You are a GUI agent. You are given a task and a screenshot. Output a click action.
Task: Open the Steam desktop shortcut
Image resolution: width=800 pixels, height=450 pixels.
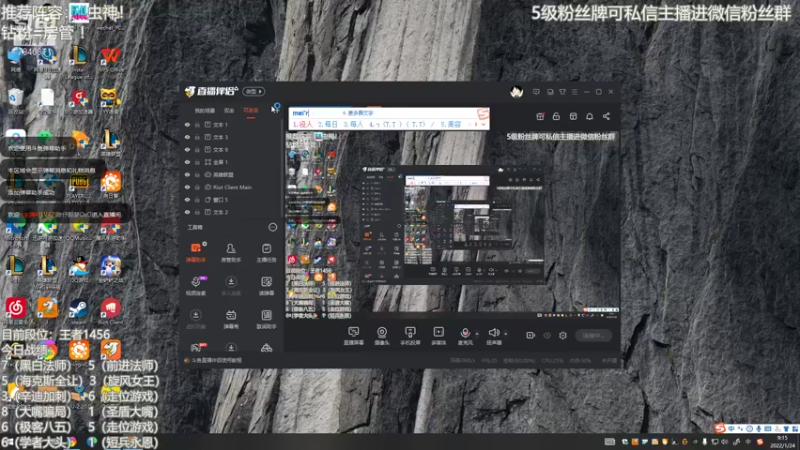[79, 311]
